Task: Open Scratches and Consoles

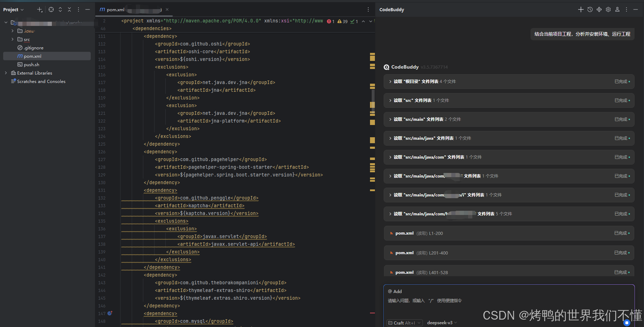Action: tap(38, 81)
